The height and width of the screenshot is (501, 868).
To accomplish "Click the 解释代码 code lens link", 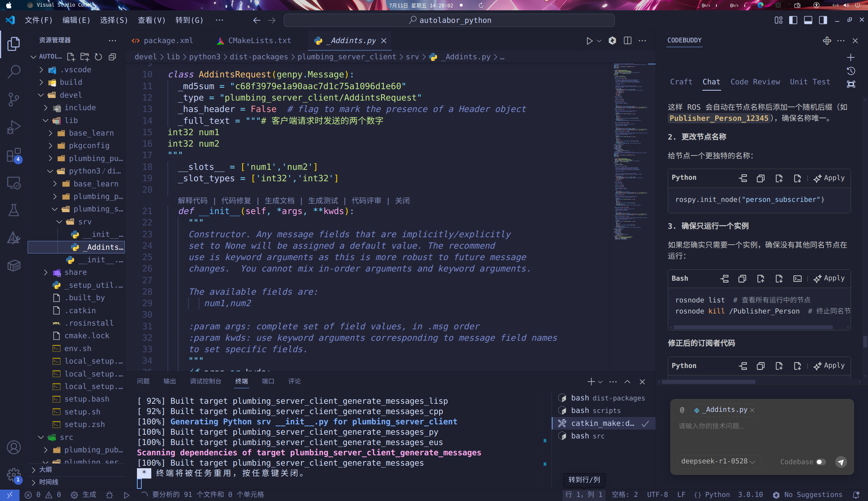I will [x=193, y=201].
